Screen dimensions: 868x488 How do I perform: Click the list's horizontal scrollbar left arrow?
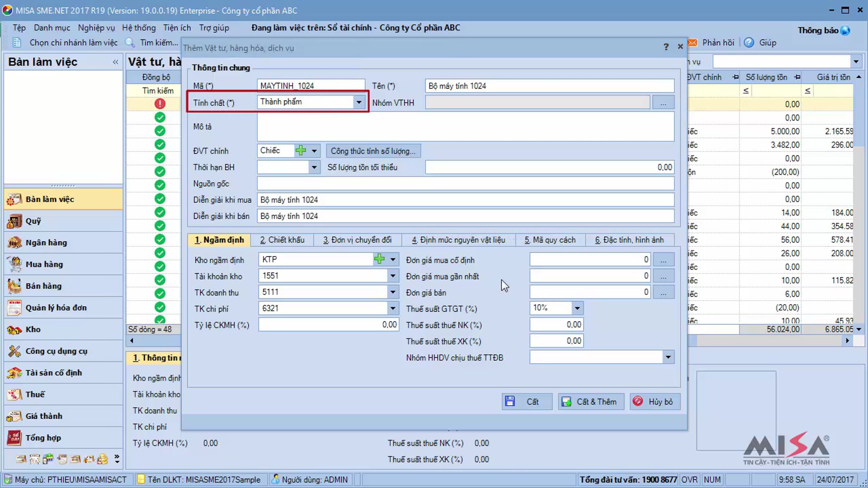pyautogui.click(x=132, y=341)
